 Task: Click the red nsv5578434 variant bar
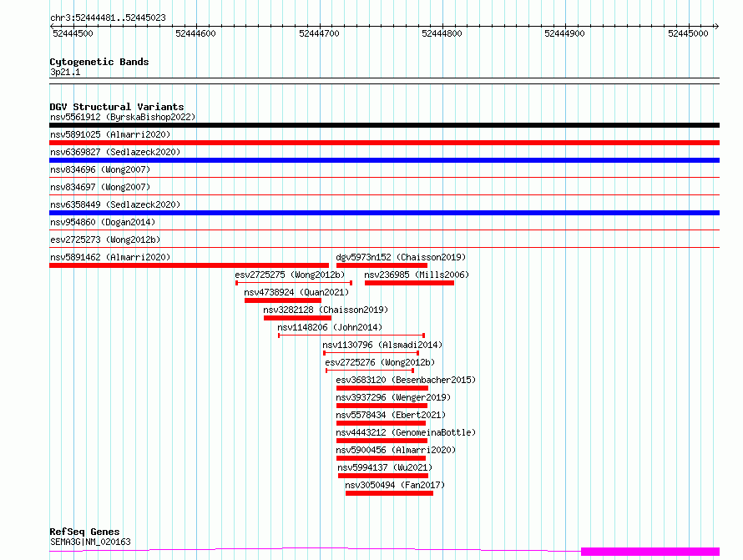(x=381, y=423)
